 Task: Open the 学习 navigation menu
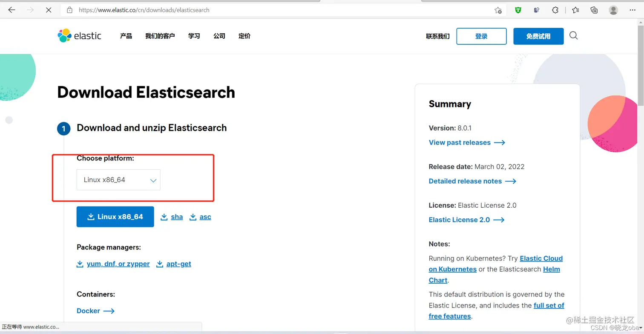point(194,36)
